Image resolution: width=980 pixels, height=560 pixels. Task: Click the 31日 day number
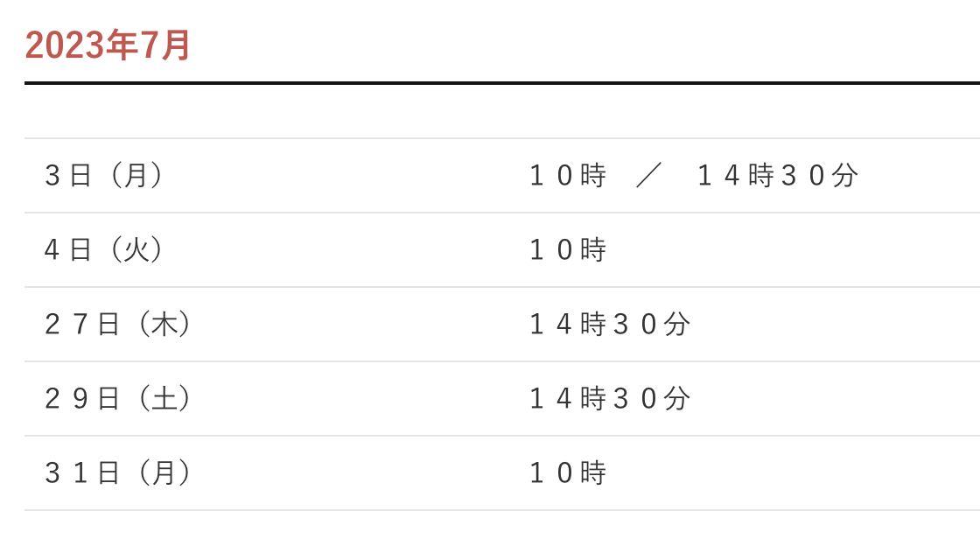tap(82, 473)
